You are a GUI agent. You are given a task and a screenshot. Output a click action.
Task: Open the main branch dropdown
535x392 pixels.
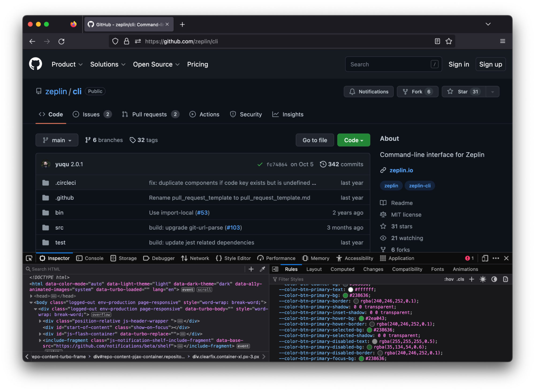click(x=57, y=140)
